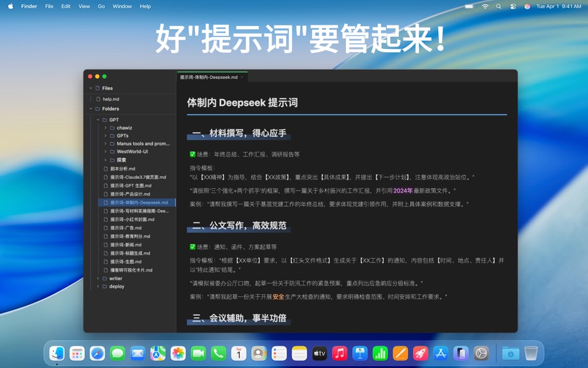This screenshot has width=588, height=368.
Task: Open iPhone Mirroring in the dock
Action: [461, 353]
